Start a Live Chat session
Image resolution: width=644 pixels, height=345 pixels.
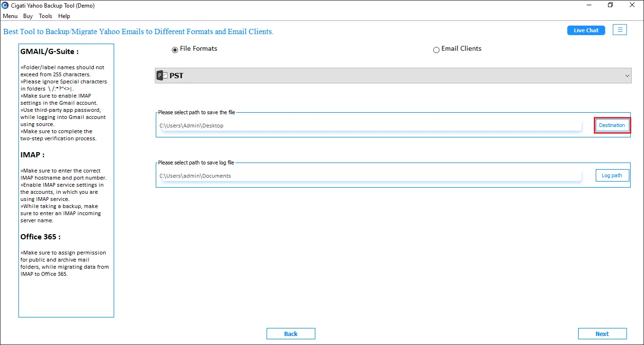[x=586, y=30]
